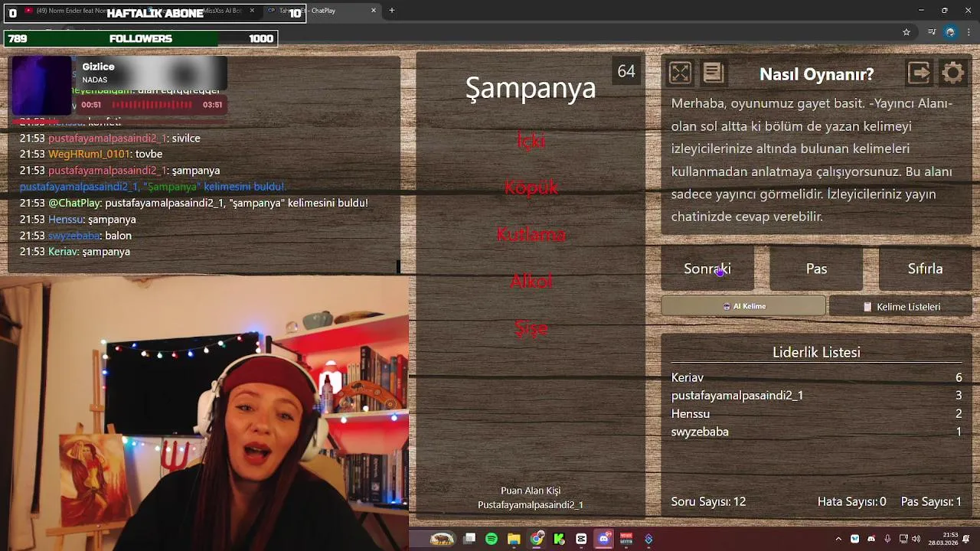Open Task View from the taskbar
Screen dimensions: 980x551
point(469,539)
